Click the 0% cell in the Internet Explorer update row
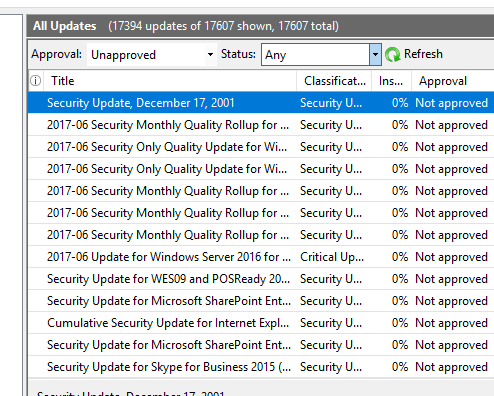 point(400,323)
